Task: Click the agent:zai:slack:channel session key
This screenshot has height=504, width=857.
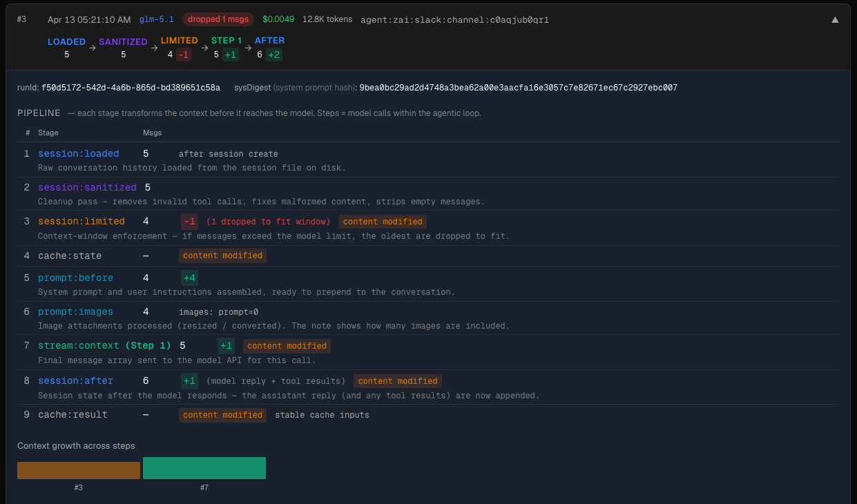Action: click(454, 20)
